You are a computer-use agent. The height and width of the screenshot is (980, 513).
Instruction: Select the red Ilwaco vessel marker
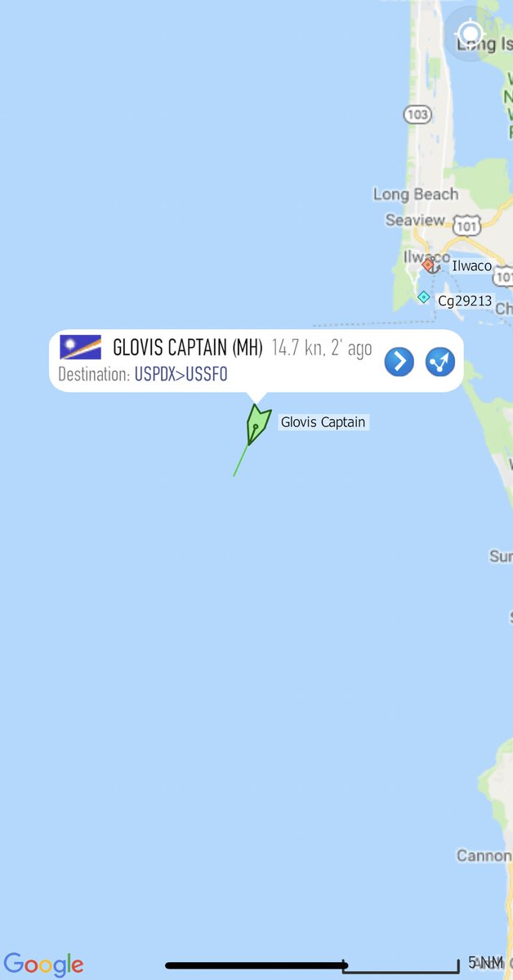click(428, 265)
